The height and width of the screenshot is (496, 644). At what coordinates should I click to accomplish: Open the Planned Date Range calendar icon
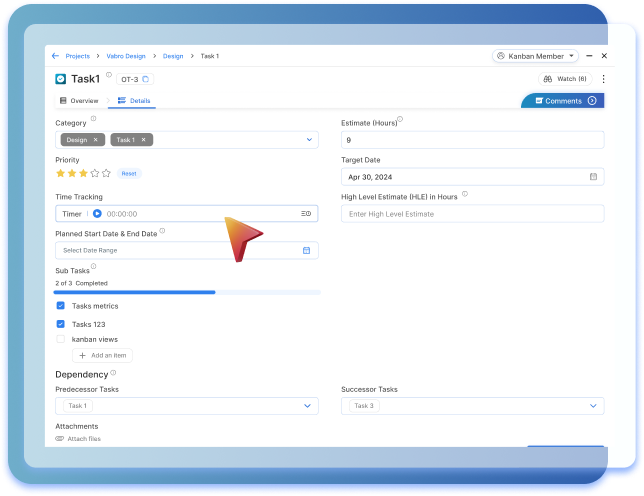tap(307, 250)
